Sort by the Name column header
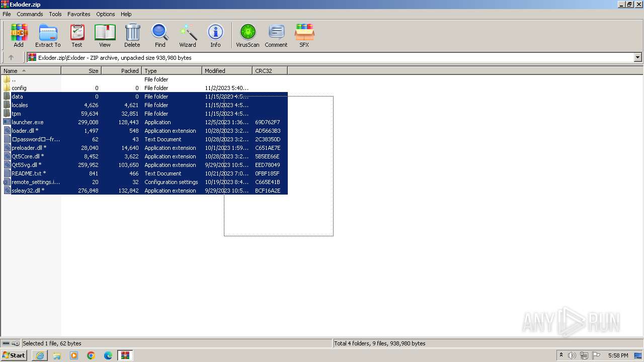Image resolution: width=644 pixels, height=362 pixels. point(31,71)
